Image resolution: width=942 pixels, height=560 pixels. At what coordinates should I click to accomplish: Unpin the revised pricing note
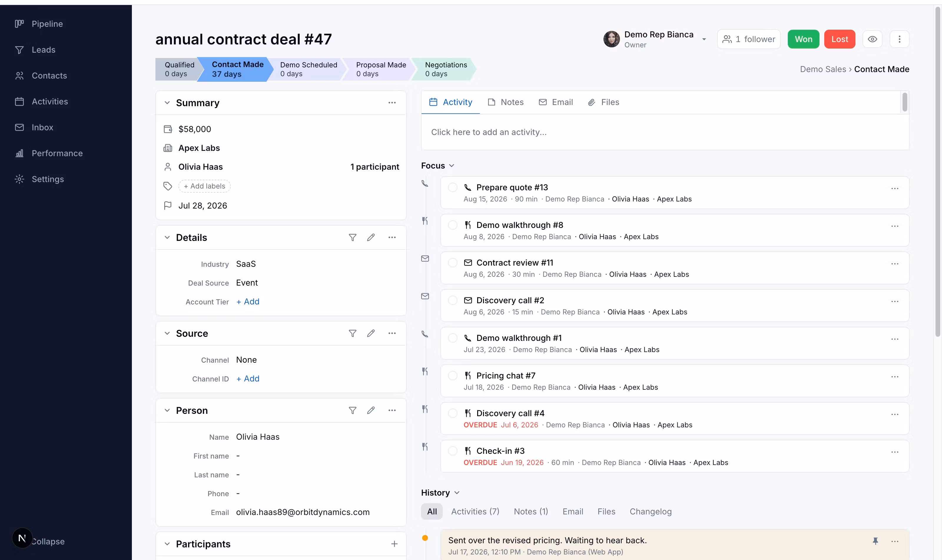pyautogui.click(x=875, y=541)
